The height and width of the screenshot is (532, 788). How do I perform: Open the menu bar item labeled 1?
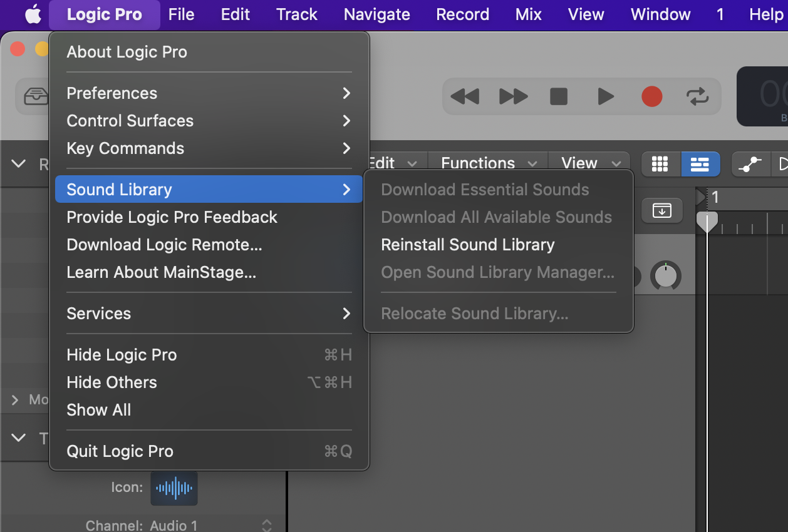click(720, 14)
